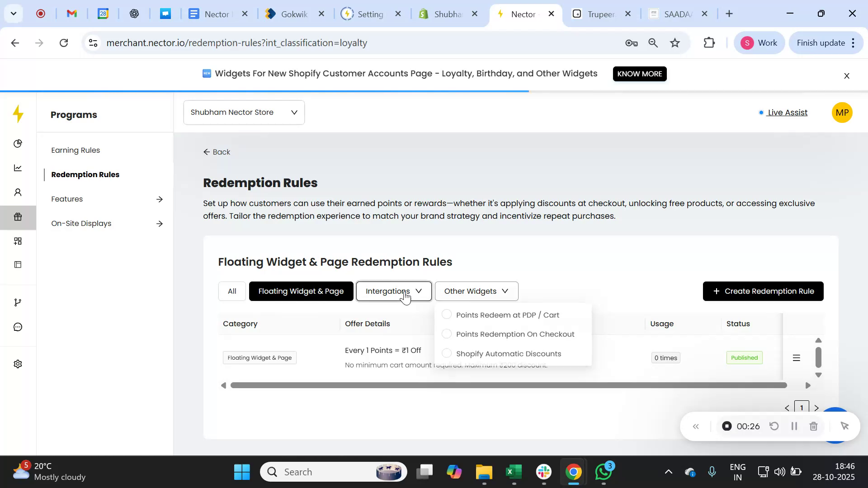Expand the Other Widgets dropdown
The height and width of the screenshot is (488, 868).
(476, 291)
